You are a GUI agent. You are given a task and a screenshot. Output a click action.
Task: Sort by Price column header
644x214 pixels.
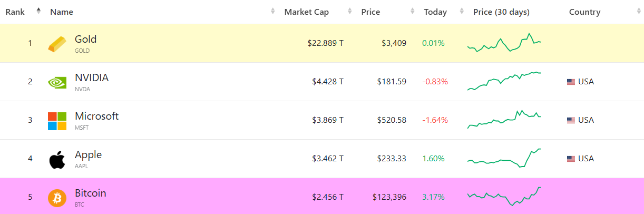pos(370,12)
